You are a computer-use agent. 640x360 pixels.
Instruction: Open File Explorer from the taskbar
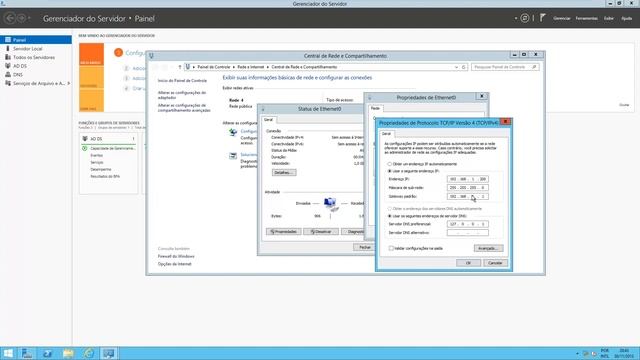point(68,353)
